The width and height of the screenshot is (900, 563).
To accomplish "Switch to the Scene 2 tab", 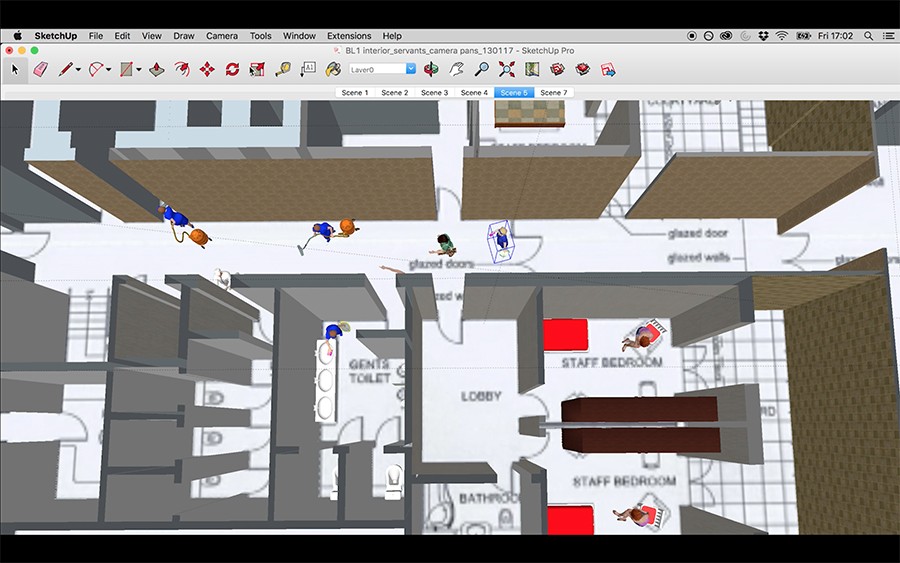I will (394, 92).
